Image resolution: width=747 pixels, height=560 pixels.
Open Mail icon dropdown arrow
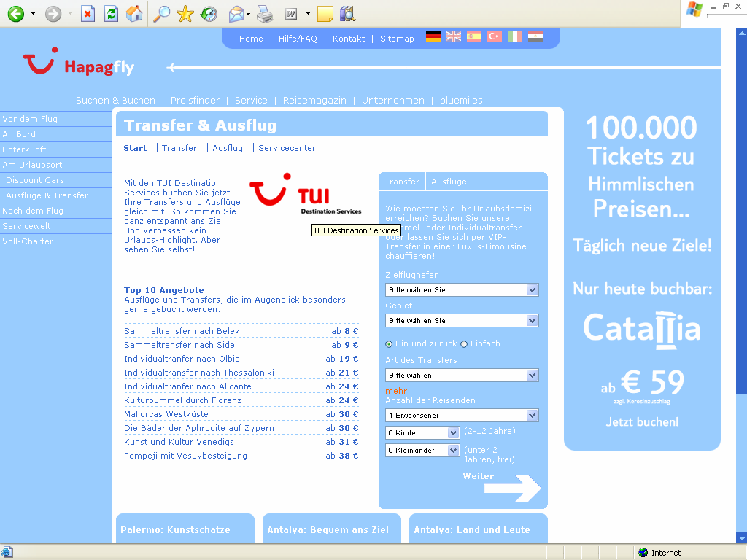pyautogui.click(x=248, y=14)
